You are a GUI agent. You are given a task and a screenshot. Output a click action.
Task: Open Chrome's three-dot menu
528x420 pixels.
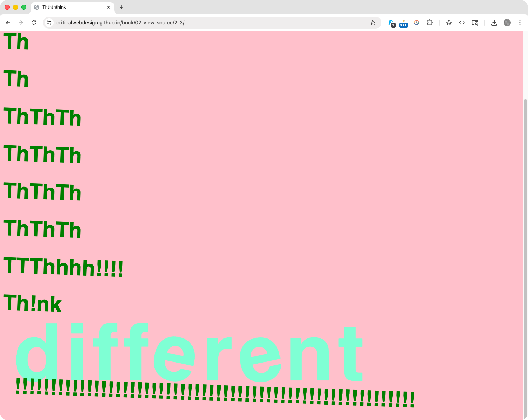click(520, 23)
